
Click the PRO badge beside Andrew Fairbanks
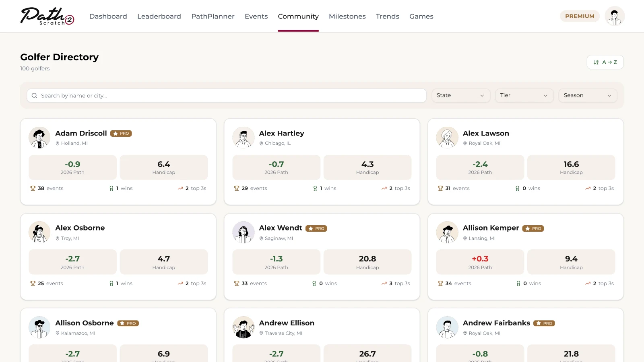(544, 323)
